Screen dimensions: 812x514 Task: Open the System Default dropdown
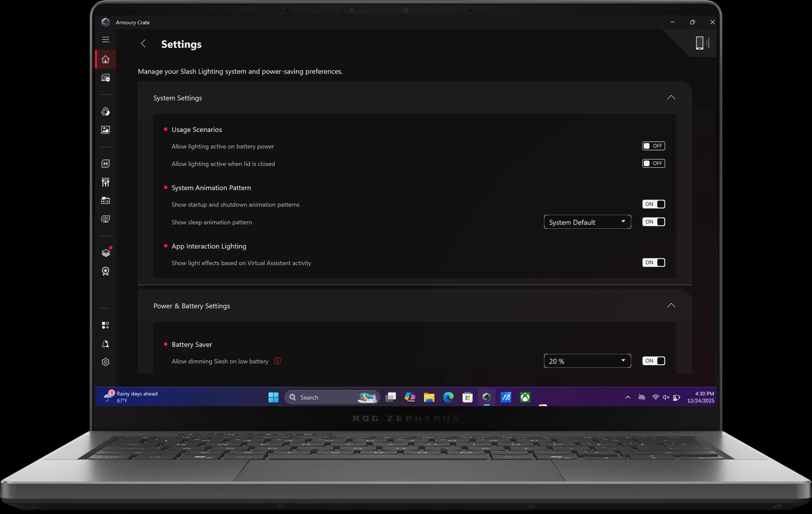587,222
